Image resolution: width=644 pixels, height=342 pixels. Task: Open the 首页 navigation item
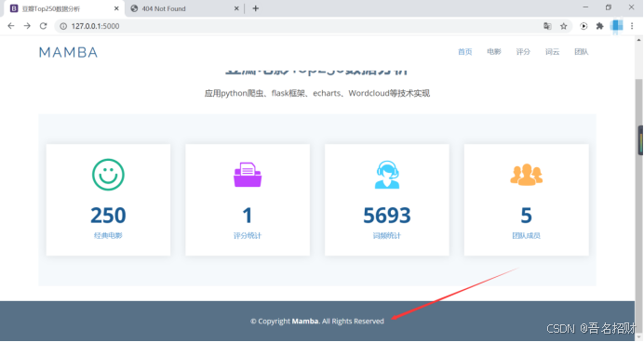(465, 52)
